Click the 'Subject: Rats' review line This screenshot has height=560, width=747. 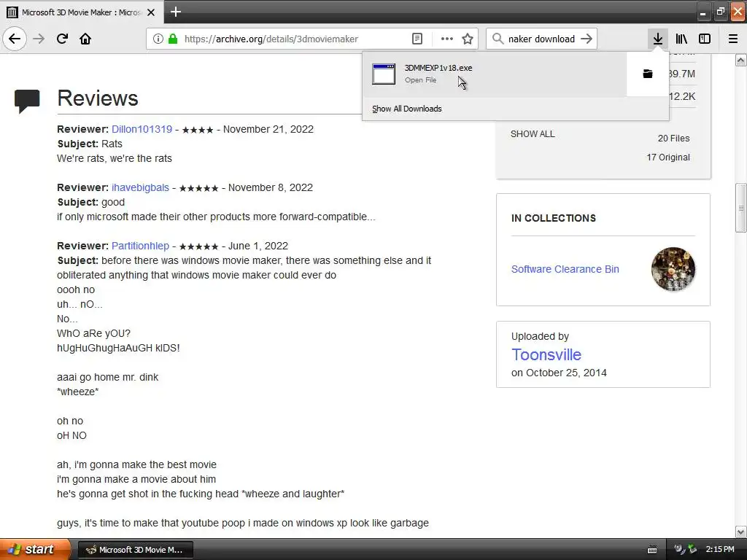(90, 144)
